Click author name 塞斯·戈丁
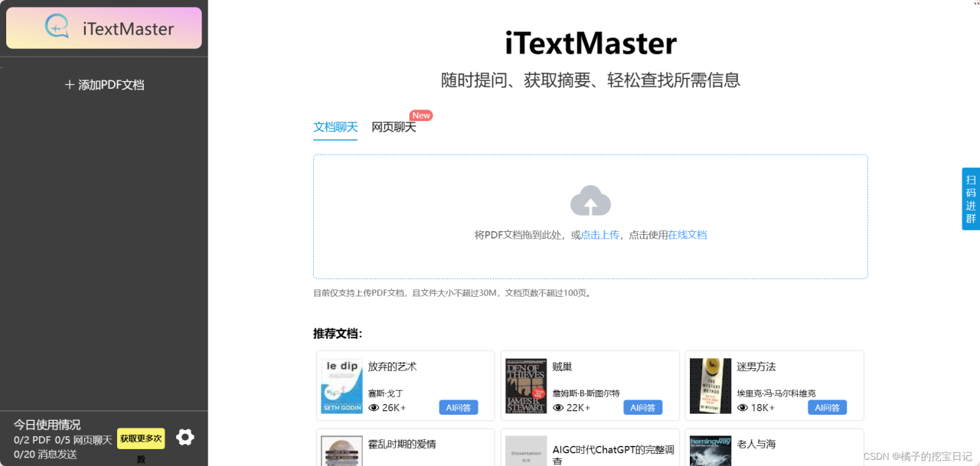Viewport: 980px width, 466px height. click(386, 393)
